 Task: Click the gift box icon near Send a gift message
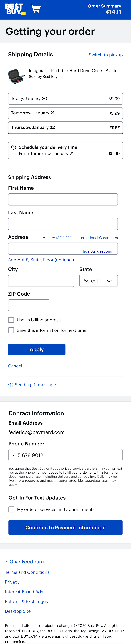coord(11,385)
